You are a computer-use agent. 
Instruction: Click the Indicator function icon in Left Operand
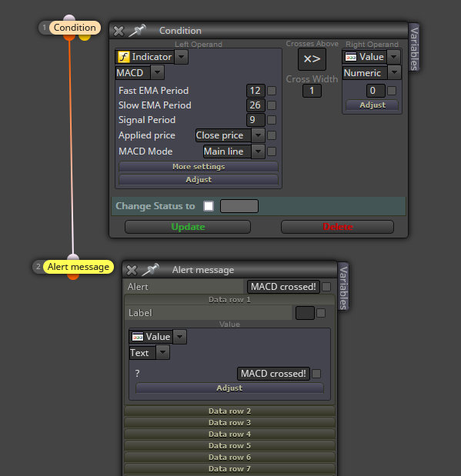(123, 57)
